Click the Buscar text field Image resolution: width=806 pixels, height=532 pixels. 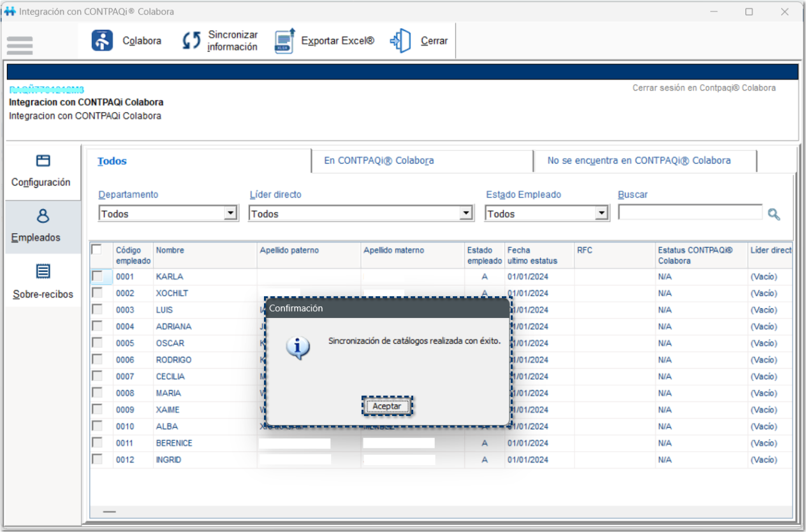(x=690, y=213)
